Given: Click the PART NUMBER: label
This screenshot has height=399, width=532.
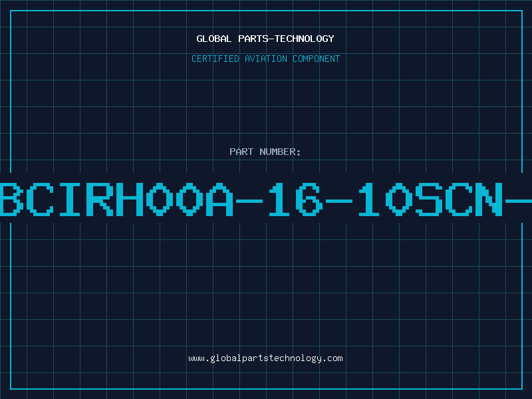Looking at the screenshot, I should pos(265,152).
